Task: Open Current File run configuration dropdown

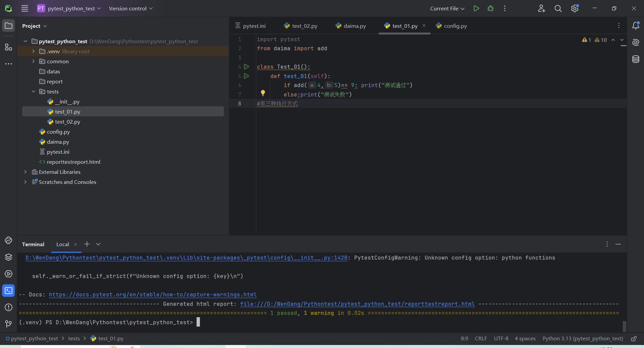Action: (x=447, y=8)
